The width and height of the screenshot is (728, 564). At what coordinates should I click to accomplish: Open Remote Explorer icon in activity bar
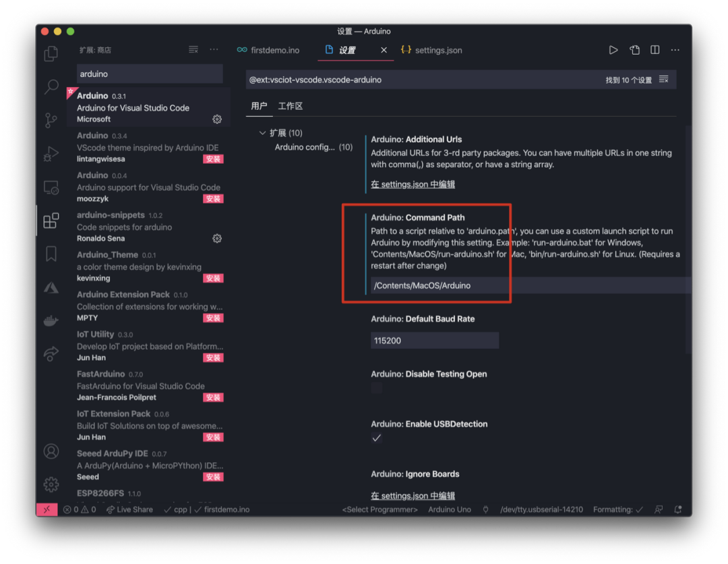[51, 188]
